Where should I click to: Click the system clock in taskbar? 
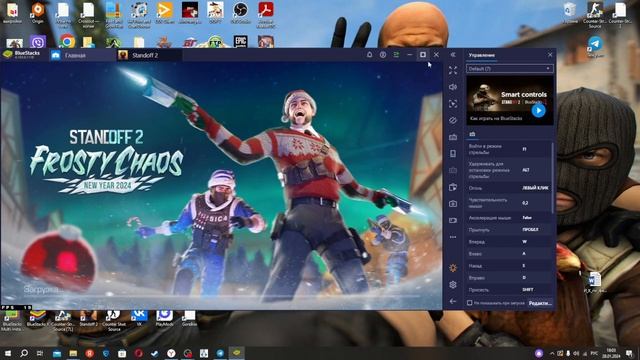point(611,353)
